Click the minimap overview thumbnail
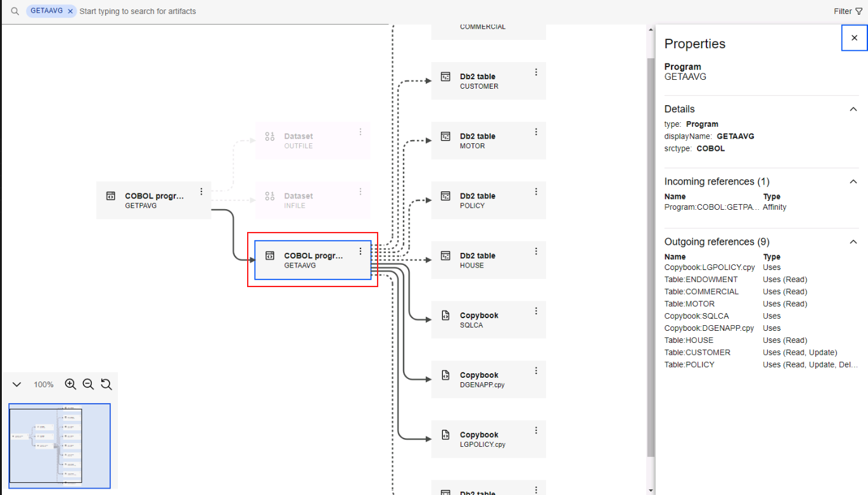The height and width of the screenshot is (495, 868). (60, 446)
